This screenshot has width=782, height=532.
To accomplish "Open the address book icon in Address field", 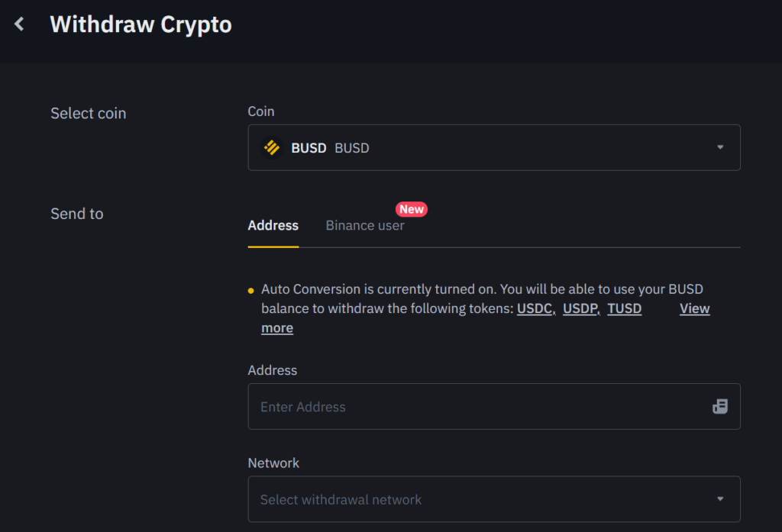I will (x=719, y=406).
